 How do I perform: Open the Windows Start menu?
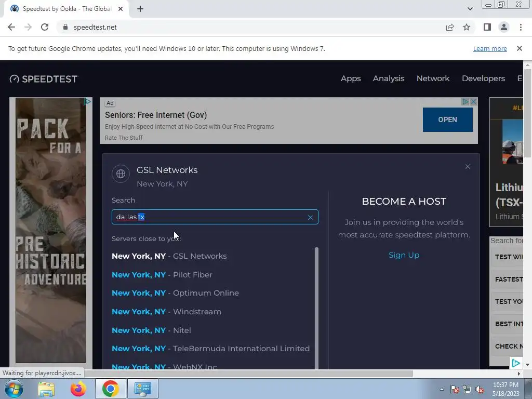13,389
